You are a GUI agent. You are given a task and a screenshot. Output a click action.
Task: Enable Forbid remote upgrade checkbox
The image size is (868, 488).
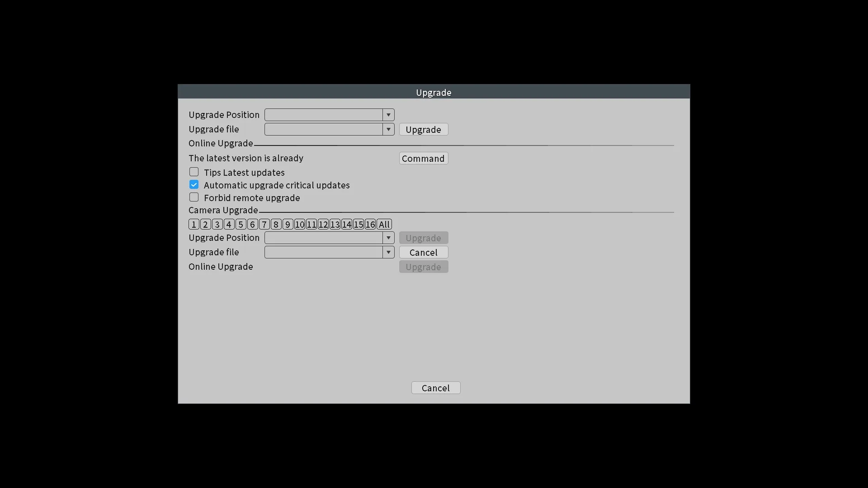click(x=194, y=197)
